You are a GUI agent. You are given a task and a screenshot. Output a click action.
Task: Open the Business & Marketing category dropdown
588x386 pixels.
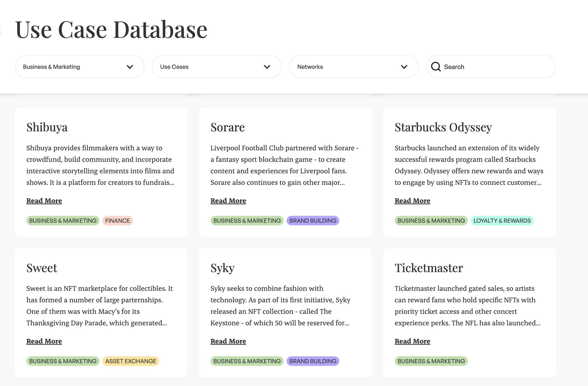click(80, 67)
